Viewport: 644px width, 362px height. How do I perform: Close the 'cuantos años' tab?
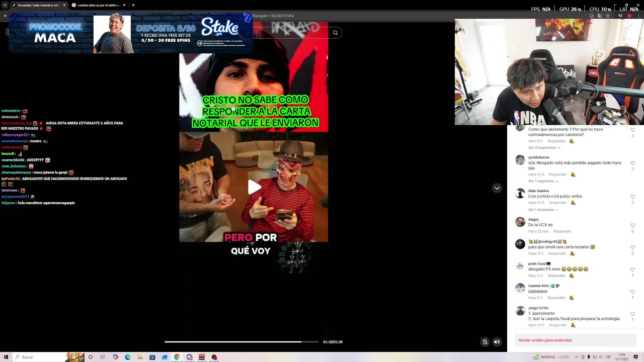[124, 5]
